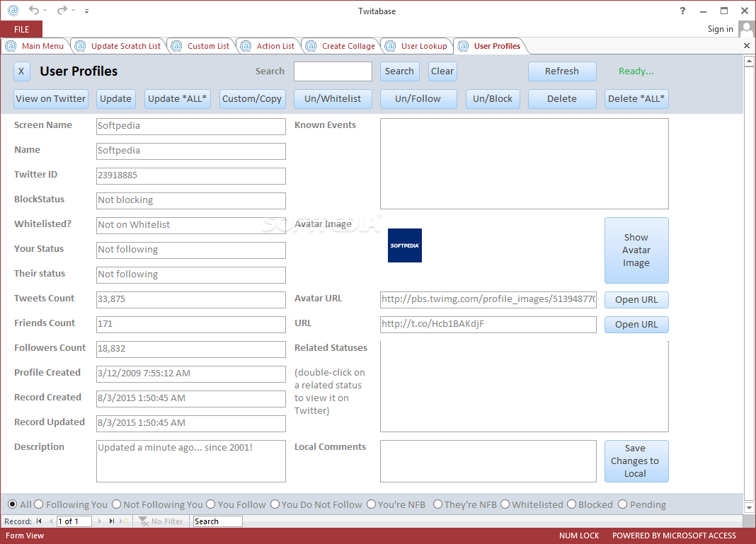This screenshot has width=756, height=544.
Task: Click the Softpedia avatar image
Action: [404, 245]
